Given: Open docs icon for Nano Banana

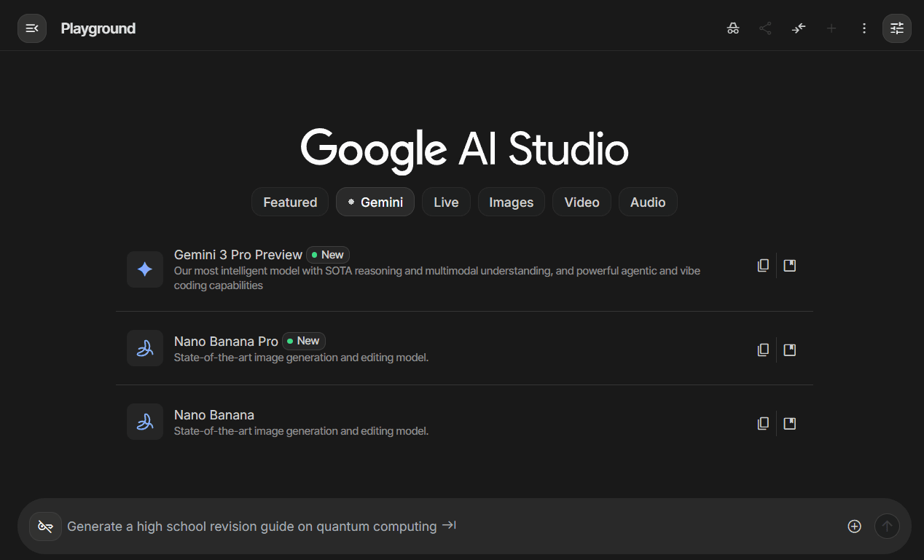Looking at the screenshot, I should tap(789, 424).
